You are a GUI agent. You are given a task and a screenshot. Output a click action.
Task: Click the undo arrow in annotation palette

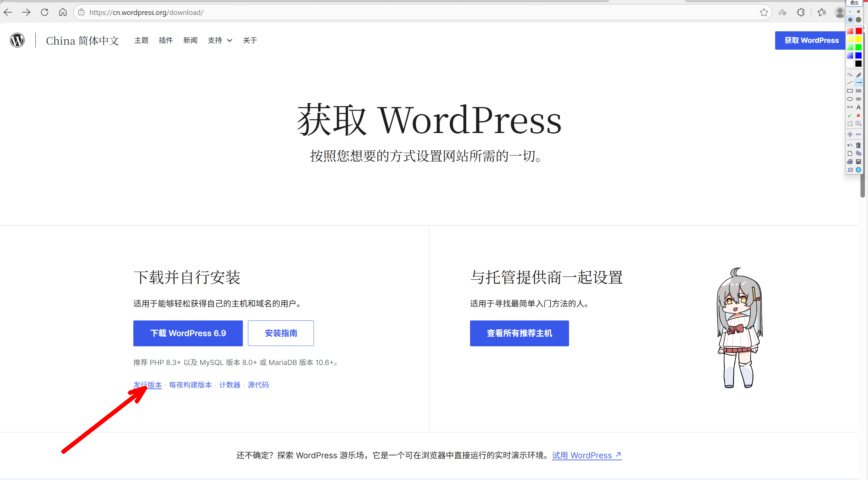(x=850, y=145)
